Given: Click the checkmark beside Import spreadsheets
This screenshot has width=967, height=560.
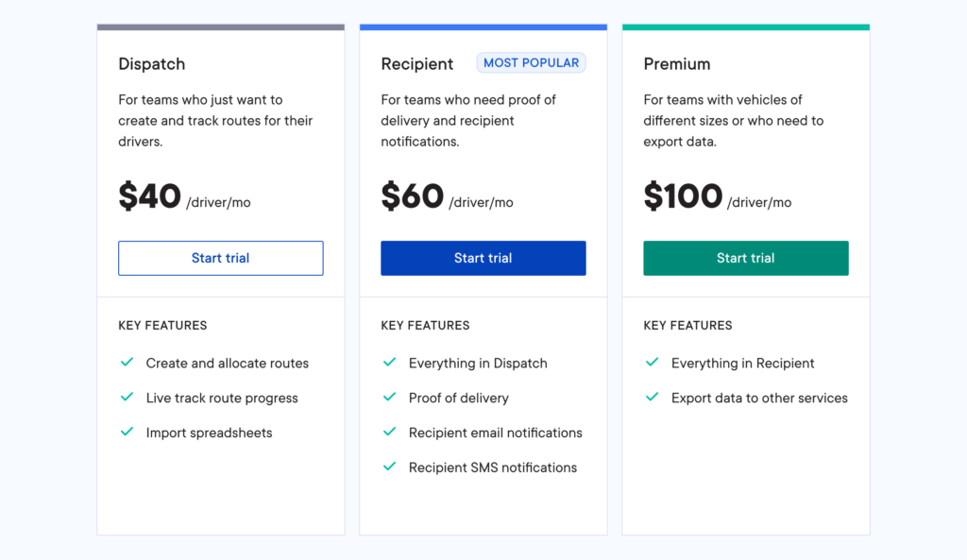Looking at the screenshot, I should coord(127,433).
